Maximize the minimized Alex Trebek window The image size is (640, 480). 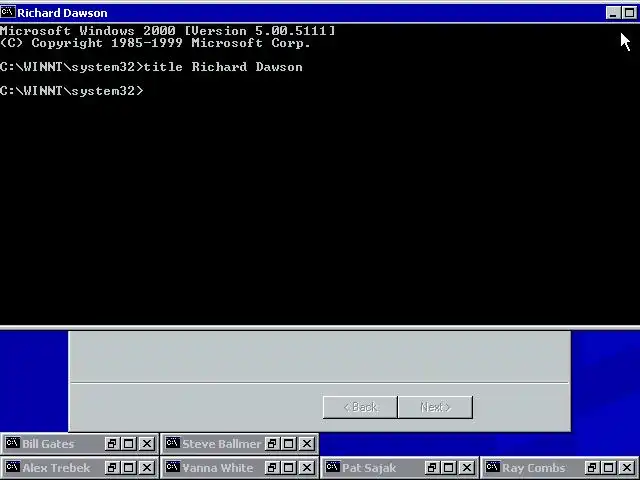coord(129,467)
